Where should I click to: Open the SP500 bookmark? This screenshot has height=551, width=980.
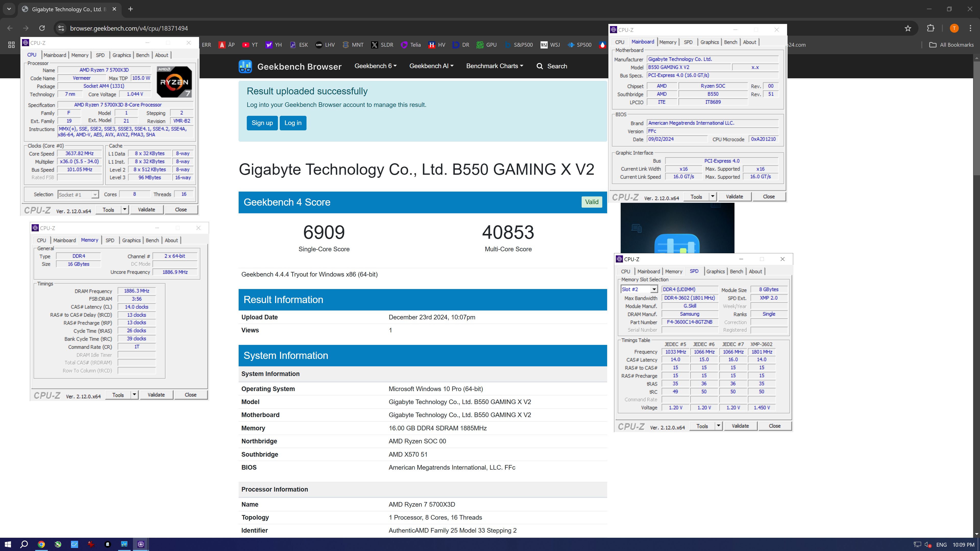pyautogui.click(x=579, y=45)
